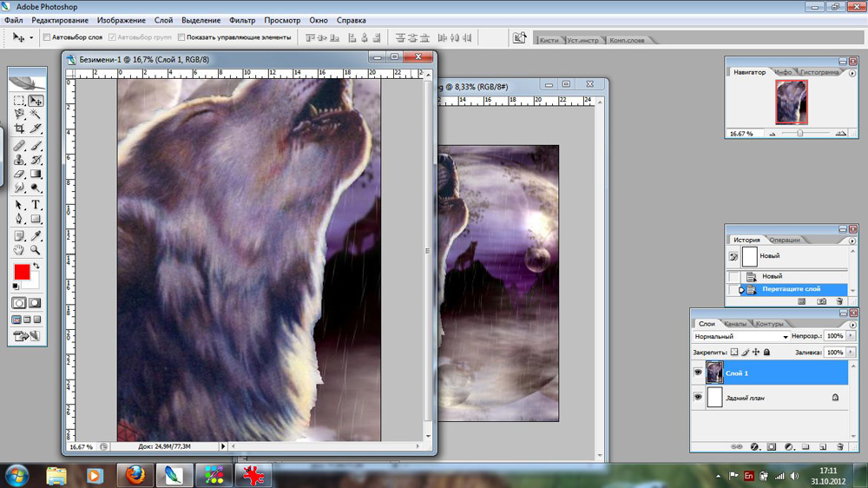Select the Magic Wand tool

point(36,114)
